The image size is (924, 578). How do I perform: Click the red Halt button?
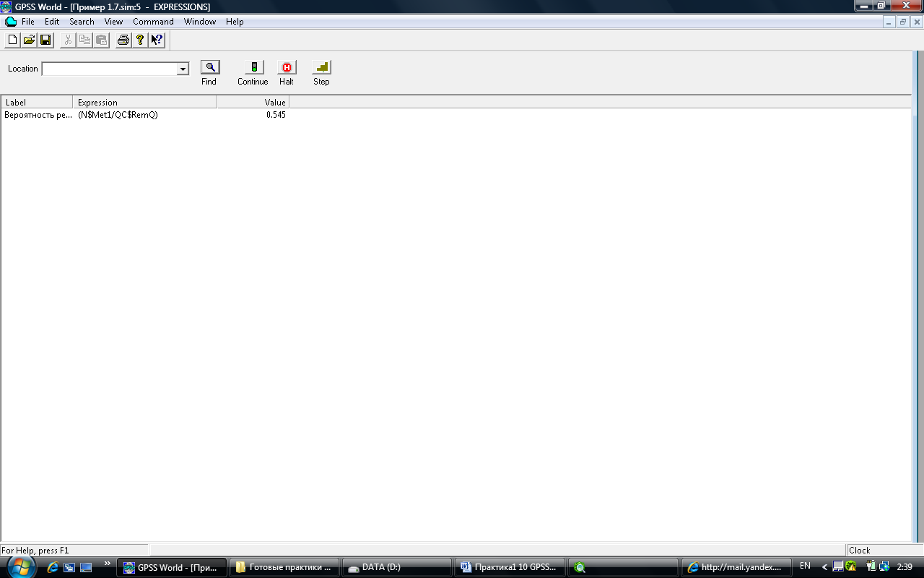click(x=287, y=67)
